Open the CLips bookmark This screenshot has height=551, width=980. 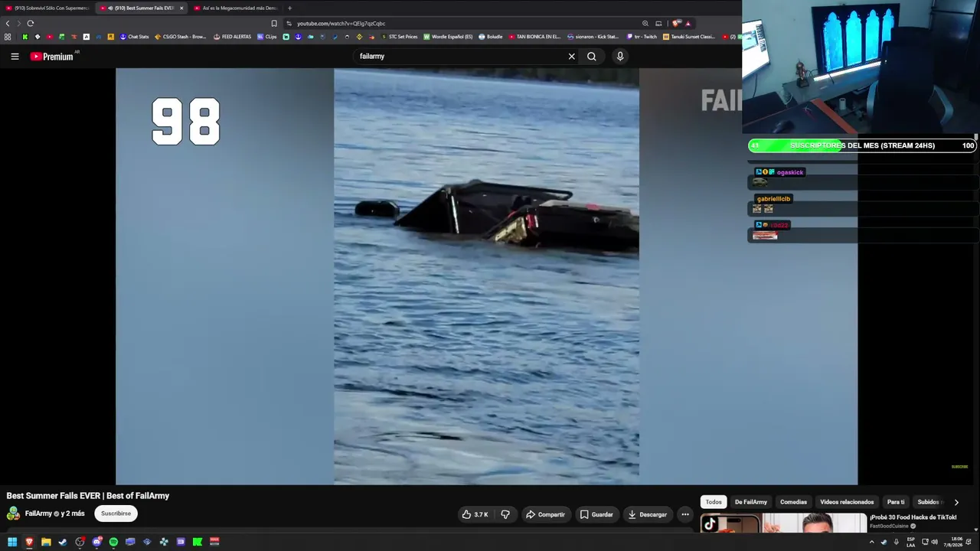pyautogui.click(x=267, y=37)
